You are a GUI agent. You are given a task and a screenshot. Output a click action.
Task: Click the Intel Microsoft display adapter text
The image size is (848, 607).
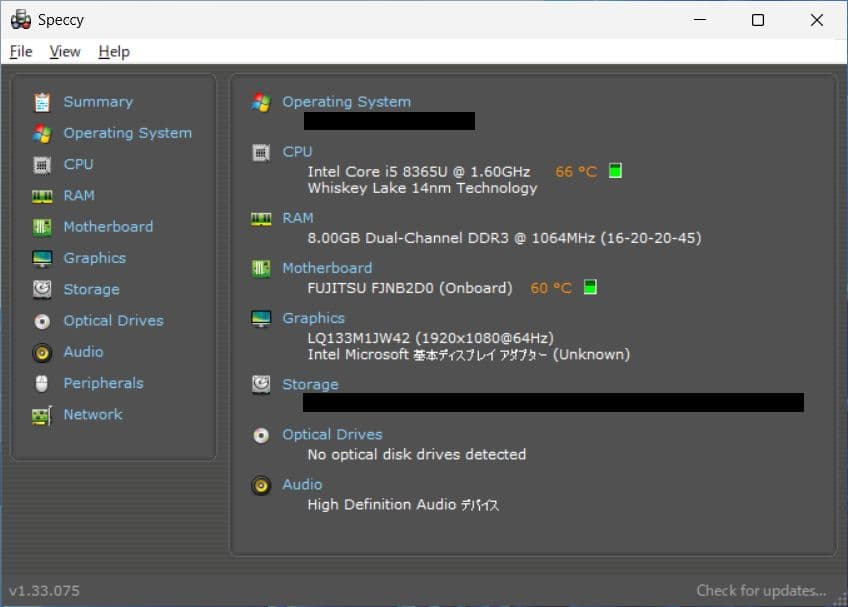468,355
